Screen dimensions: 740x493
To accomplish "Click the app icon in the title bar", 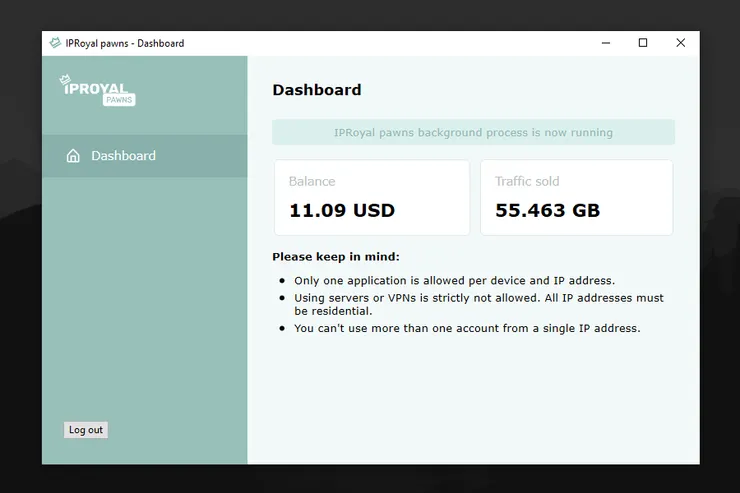I will point(55,43).
